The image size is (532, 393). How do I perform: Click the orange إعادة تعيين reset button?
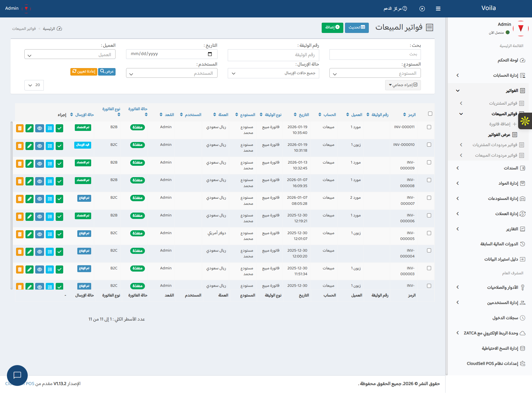[84, 71]
